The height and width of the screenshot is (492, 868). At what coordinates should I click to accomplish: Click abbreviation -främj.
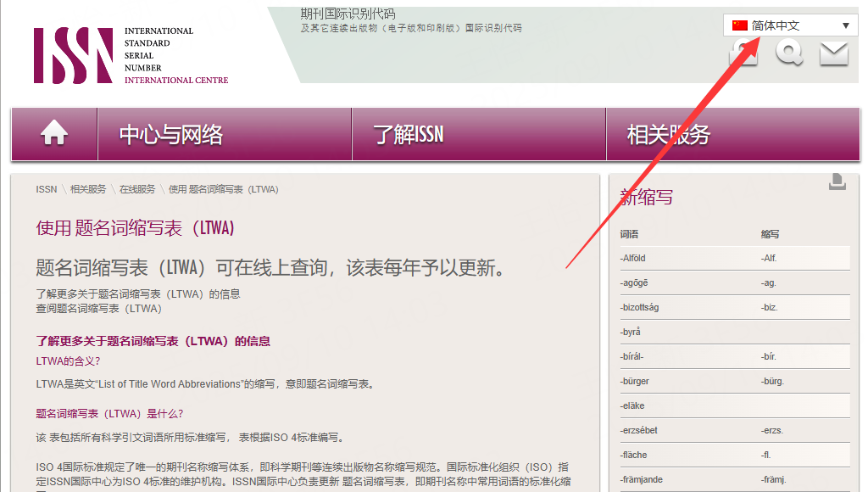[x=773, y=479]
